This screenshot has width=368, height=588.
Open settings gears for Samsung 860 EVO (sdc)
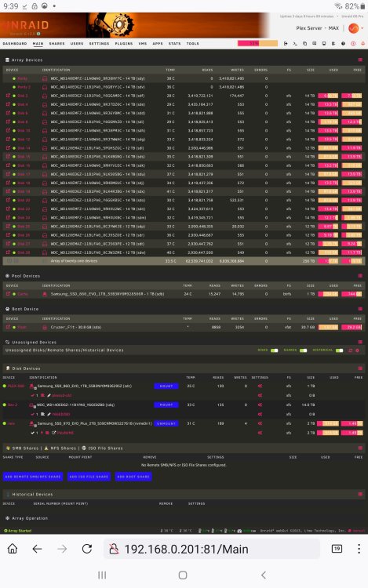click(260, 386)
